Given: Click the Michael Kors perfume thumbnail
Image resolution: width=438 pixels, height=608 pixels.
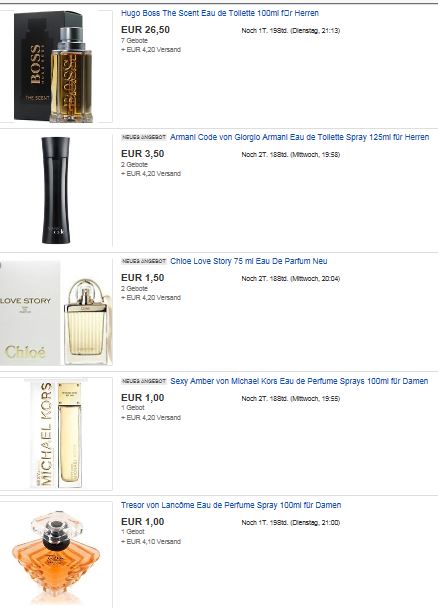Looking at the screenshot, I should [x=56, y=434].
